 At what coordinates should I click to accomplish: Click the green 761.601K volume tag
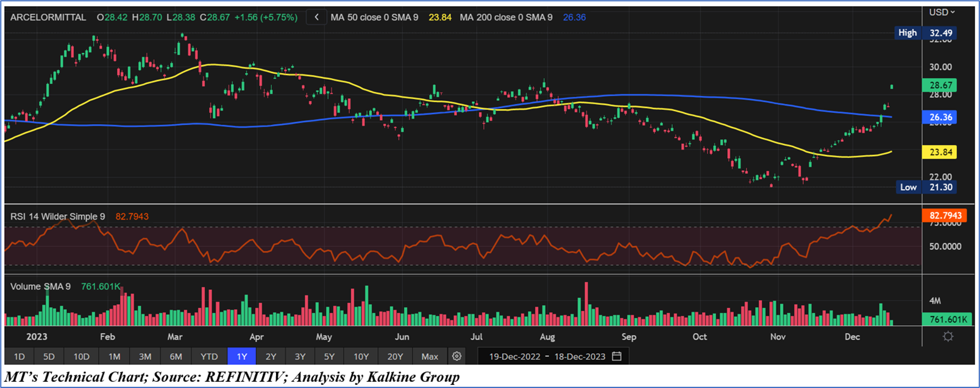tap(948, 319)
